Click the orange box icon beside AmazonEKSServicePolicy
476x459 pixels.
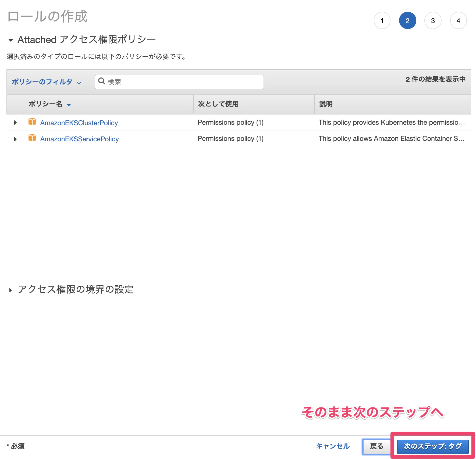click(x=32, y=138)
